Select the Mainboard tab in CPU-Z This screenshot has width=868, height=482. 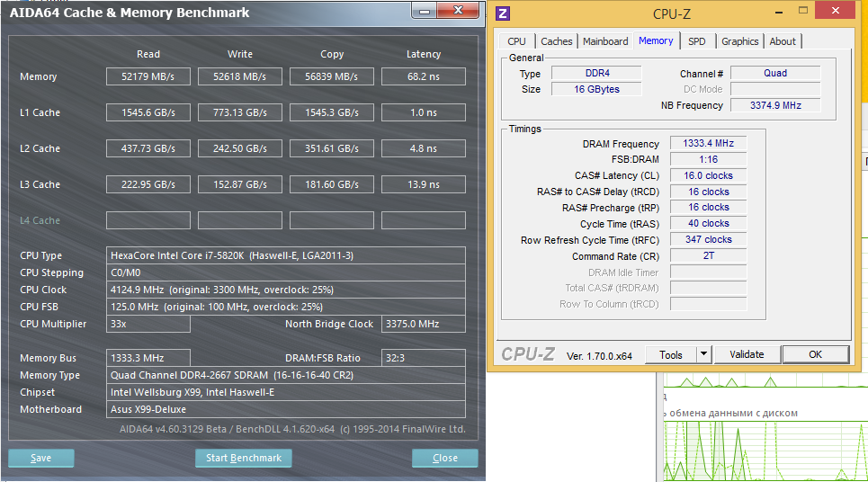605,41
